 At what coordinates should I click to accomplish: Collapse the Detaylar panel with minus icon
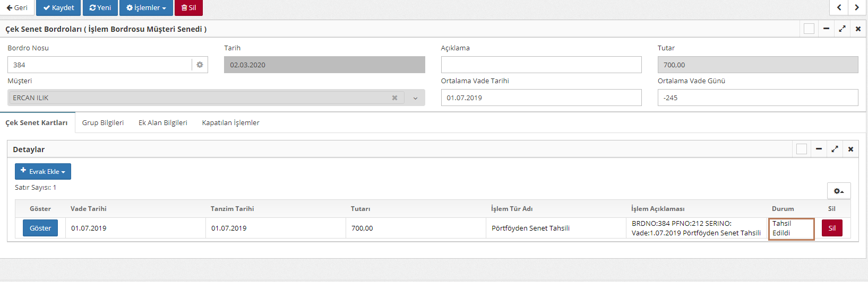point(819,149)
